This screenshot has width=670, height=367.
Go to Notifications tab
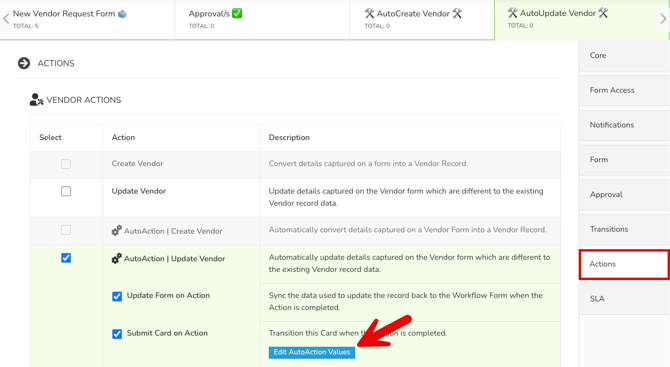[624, 125]
